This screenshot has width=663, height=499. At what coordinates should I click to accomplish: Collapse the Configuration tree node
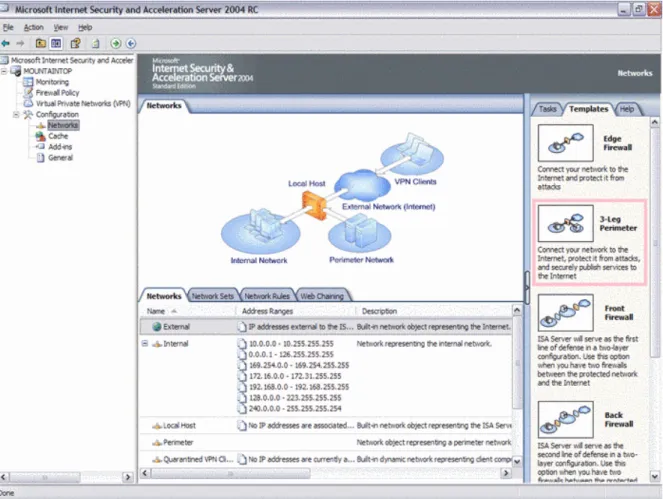pyautogui.click(x=16, y=115)
